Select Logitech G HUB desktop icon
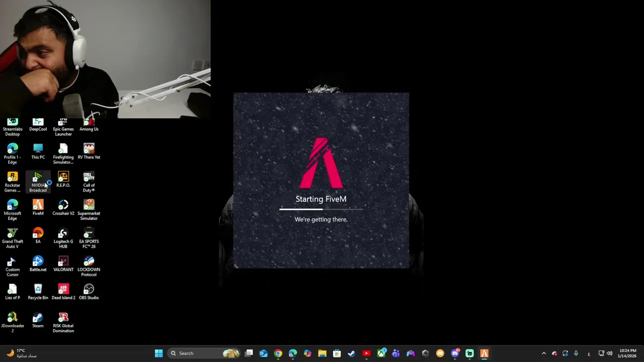This screenshot has width=644, height=362. click(x=63, y=238)
